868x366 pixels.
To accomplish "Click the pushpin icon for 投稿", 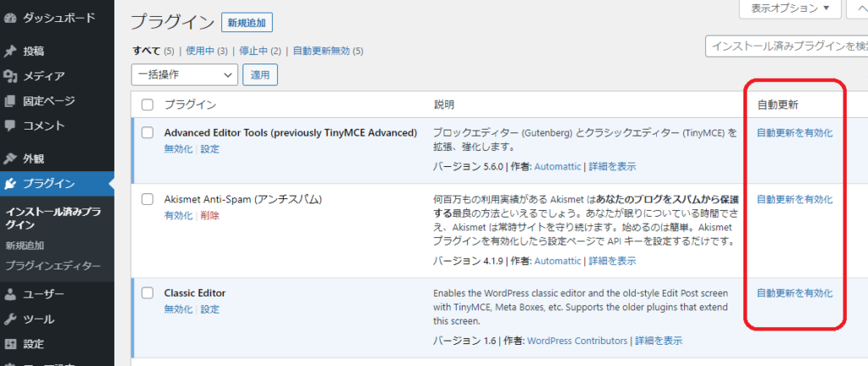I will click(10, 52).
